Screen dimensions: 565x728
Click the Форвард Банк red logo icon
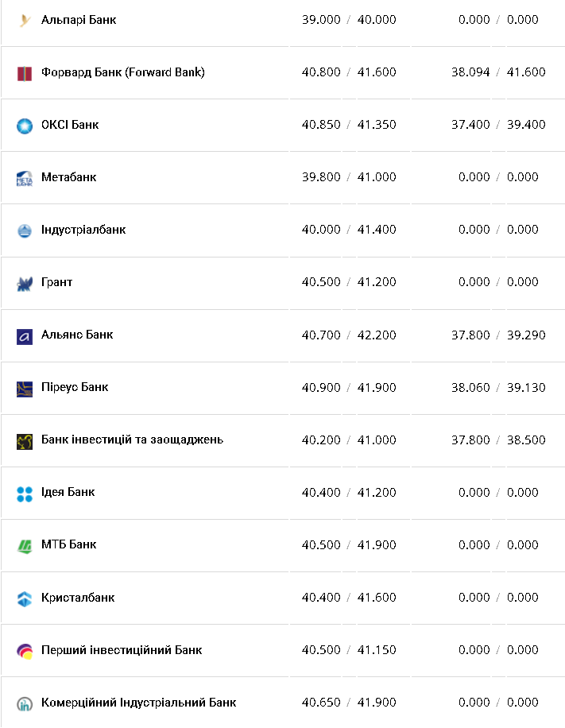(25, 73)
